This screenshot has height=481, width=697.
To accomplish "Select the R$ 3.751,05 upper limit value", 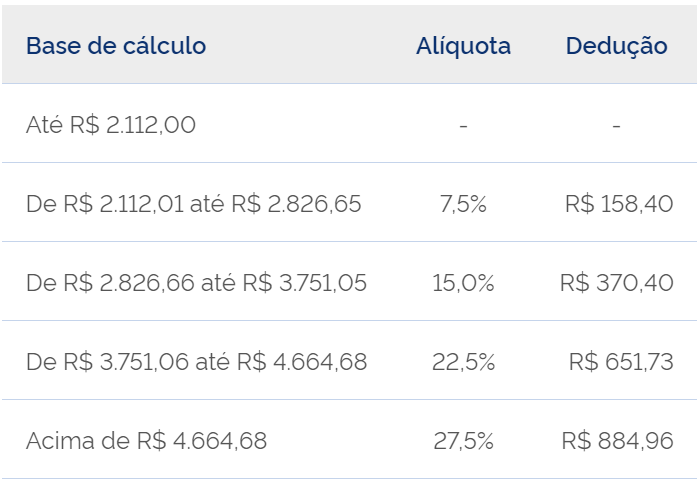I will click(304, 283).
